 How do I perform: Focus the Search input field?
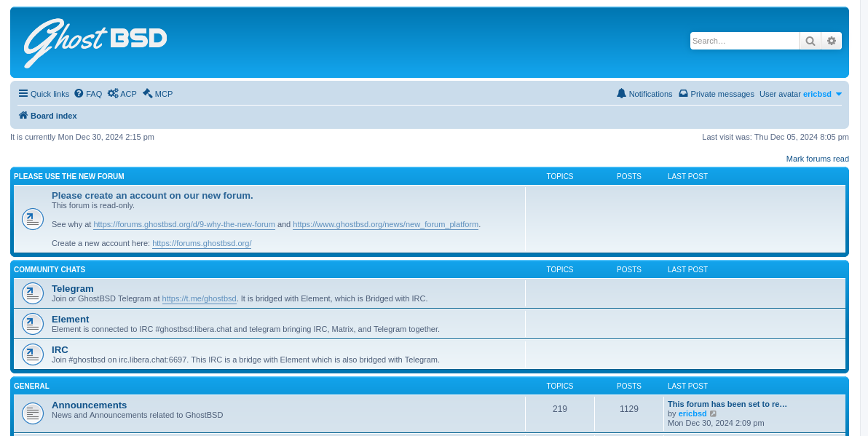(x=744, y=41)
